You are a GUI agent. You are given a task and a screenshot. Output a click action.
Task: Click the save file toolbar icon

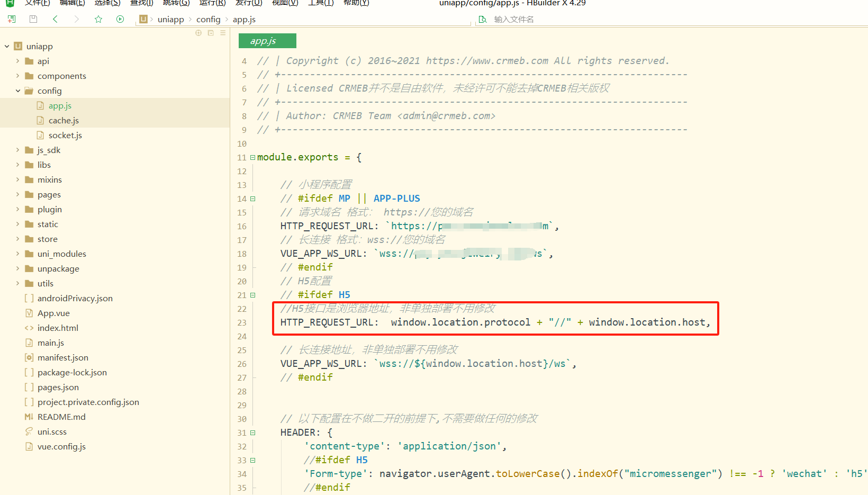pyautogui.click(x=33, y=19)
